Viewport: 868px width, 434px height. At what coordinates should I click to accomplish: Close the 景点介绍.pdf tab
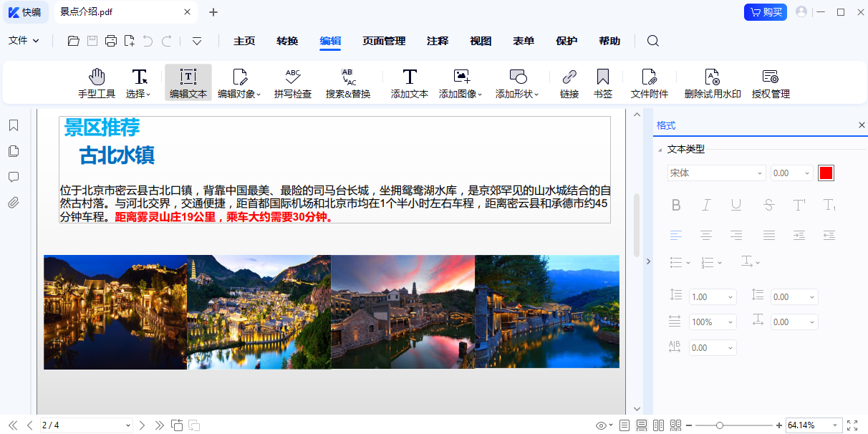click(x=188, y=12)
